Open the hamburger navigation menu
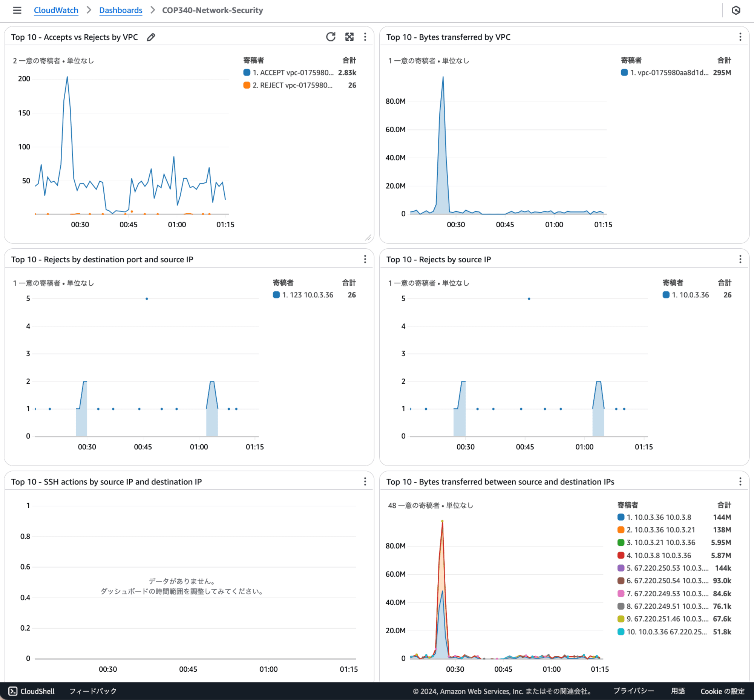This screenshot has width=754, height=700. [x=17, y=10]
